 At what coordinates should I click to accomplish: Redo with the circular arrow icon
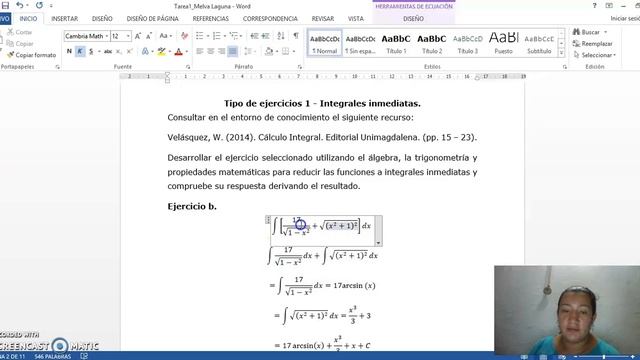coord(39,5)
